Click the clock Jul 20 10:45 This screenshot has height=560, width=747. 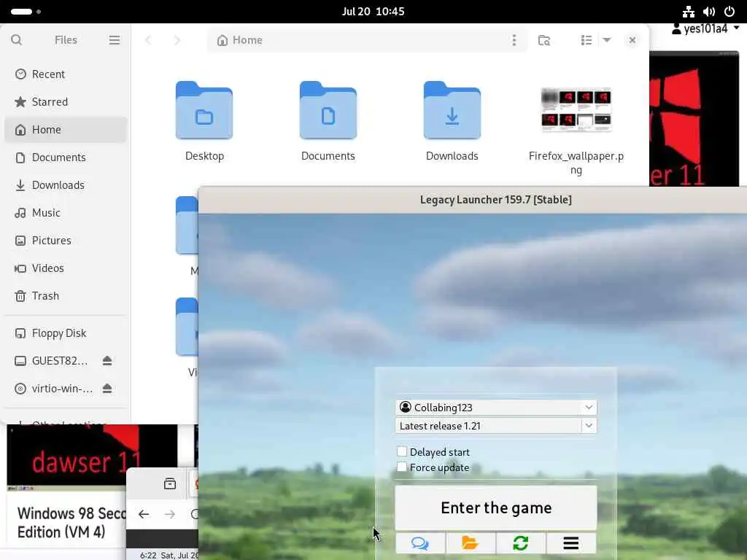click(373, 12)
